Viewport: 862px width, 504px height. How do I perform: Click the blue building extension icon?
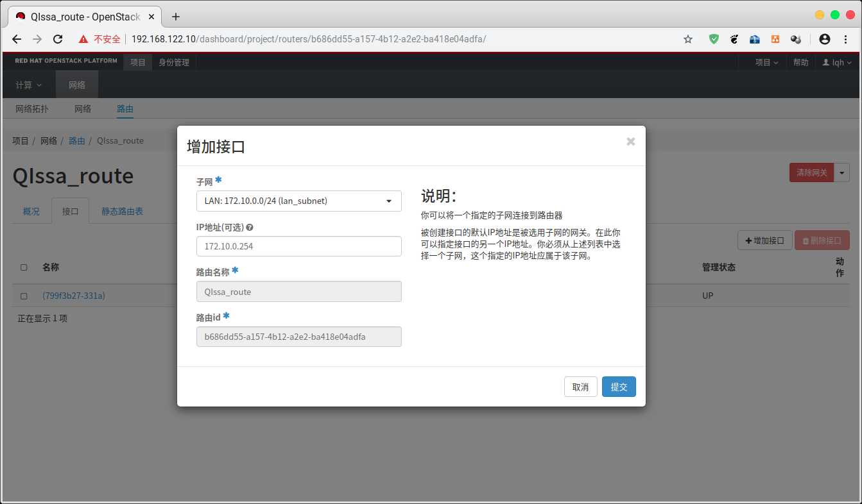coord(755,39)
